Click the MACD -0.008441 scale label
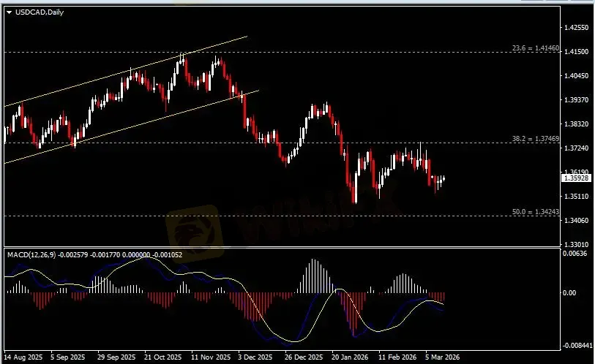Viewport: 595px width, 364px height. [x=576, y=346]
